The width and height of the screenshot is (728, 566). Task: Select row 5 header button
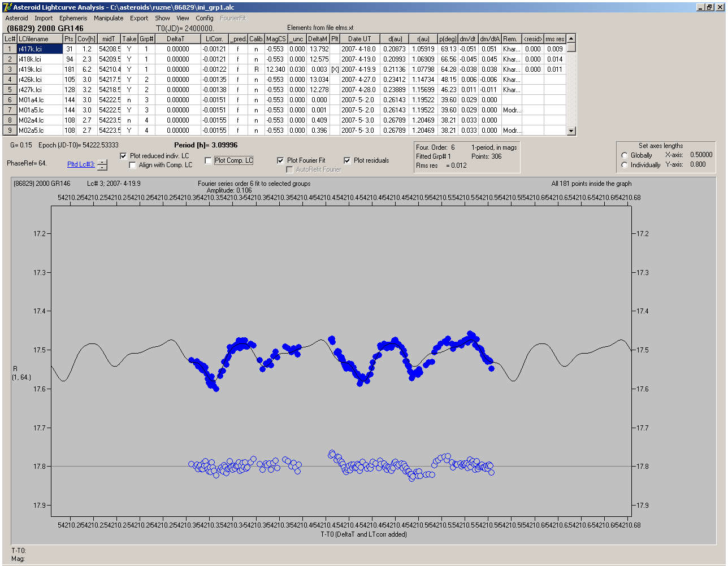click(10, 90)
